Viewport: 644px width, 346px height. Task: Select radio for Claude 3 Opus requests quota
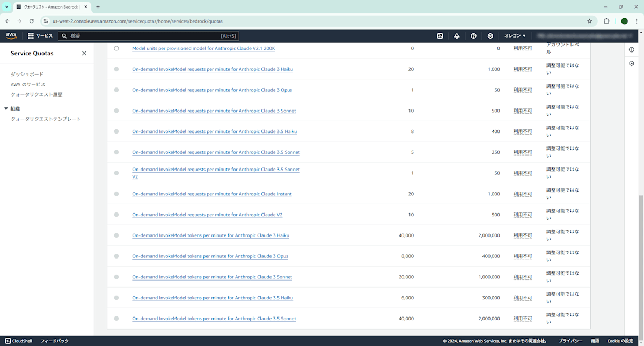[116, 90]
